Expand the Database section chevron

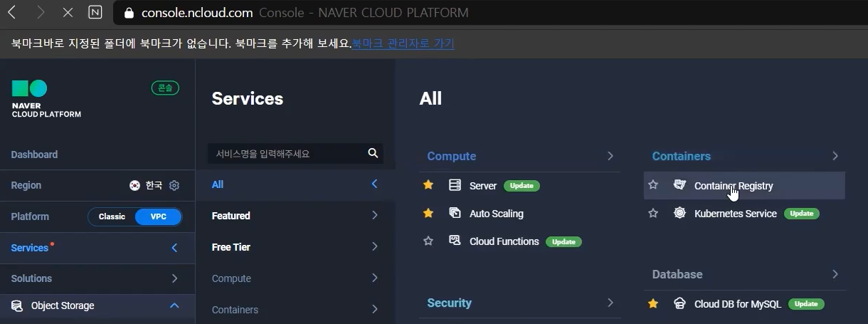[835, 274]
